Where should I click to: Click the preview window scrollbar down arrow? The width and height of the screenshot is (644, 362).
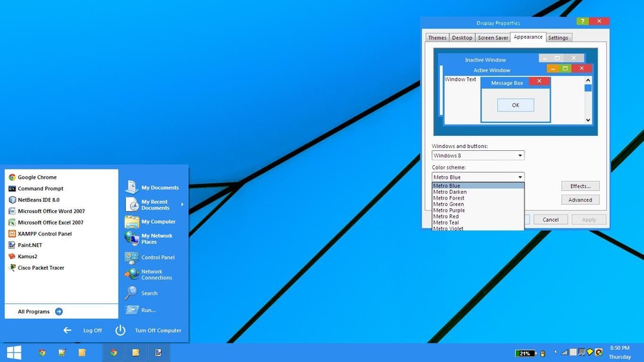tap(588, 120)
